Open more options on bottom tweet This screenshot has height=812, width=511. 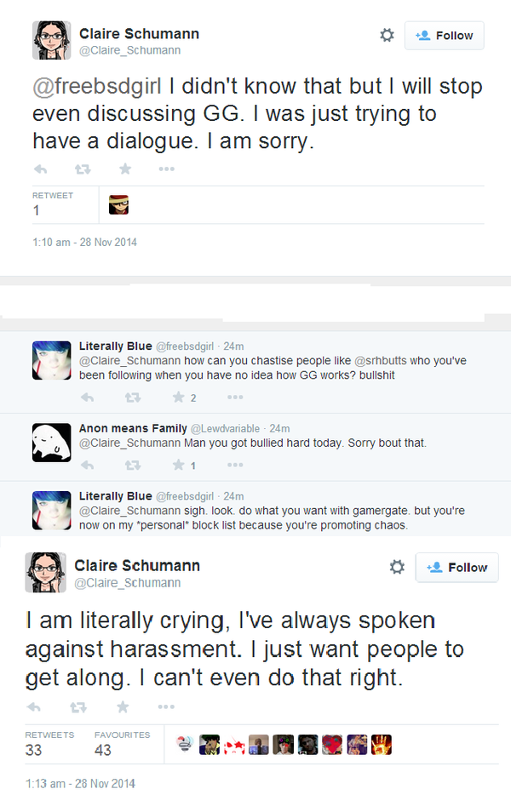[166, 707]
